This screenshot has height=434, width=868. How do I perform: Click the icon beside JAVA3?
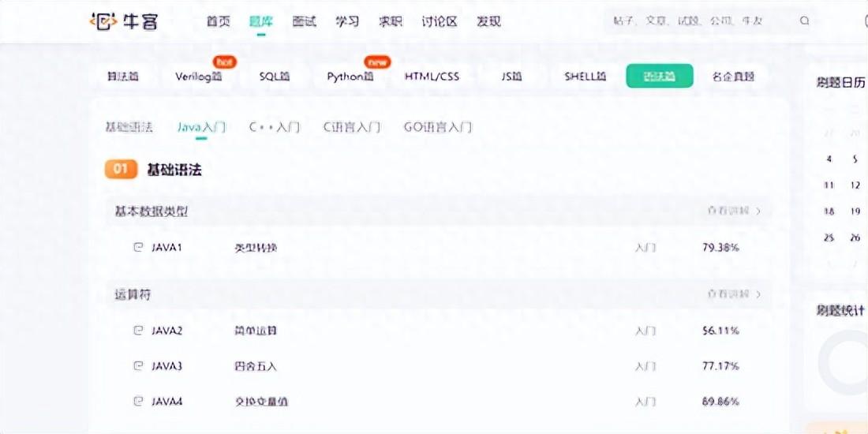click(138, 366)
